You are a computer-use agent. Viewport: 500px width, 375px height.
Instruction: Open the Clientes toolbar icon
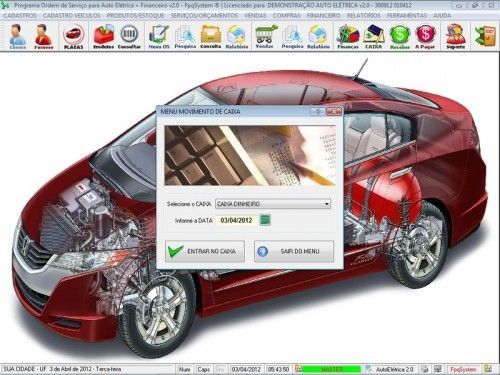[17, 37]
